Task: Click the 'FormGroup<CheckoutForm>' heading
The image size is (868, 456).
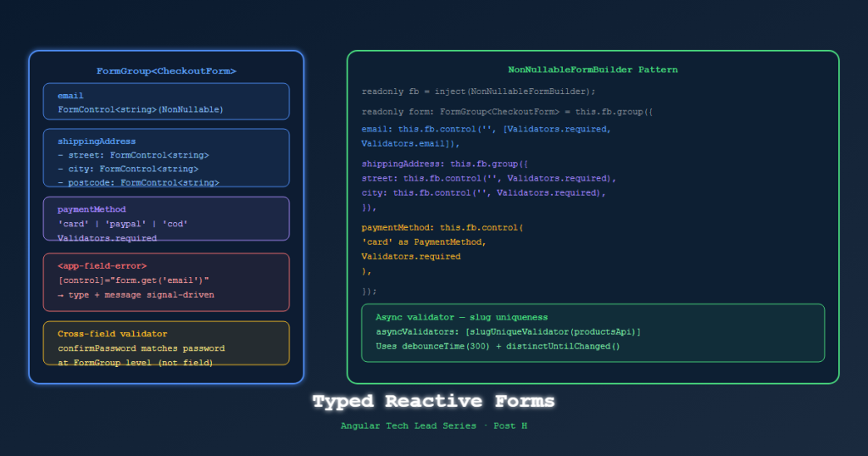Action: coord(166,71)
